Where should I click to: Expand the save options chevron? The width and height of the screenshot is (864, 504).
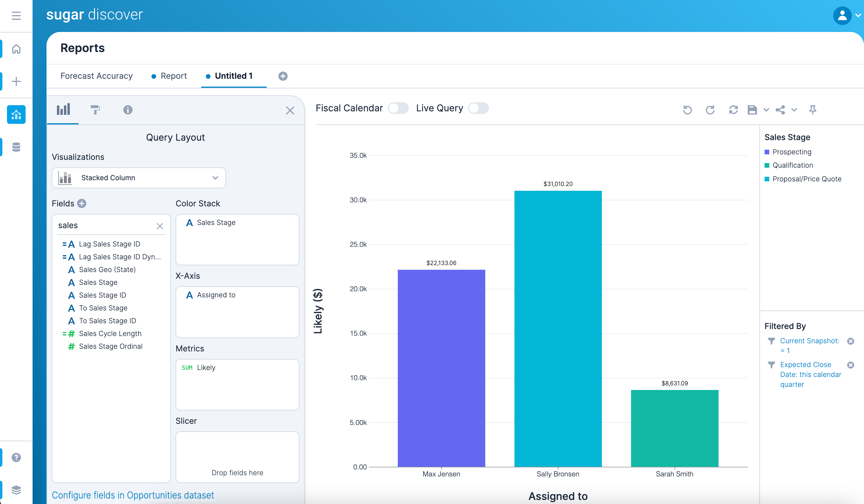[766, 110]
